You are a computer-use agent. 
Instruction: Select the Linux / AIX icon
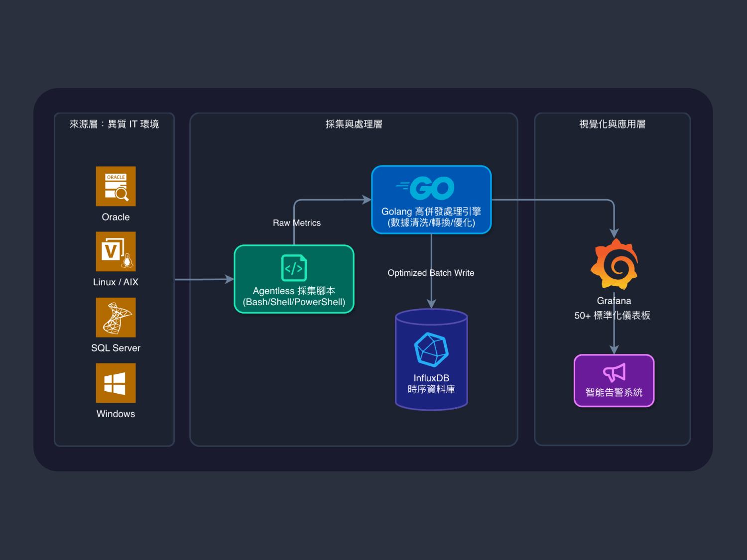tap(116, 251)
